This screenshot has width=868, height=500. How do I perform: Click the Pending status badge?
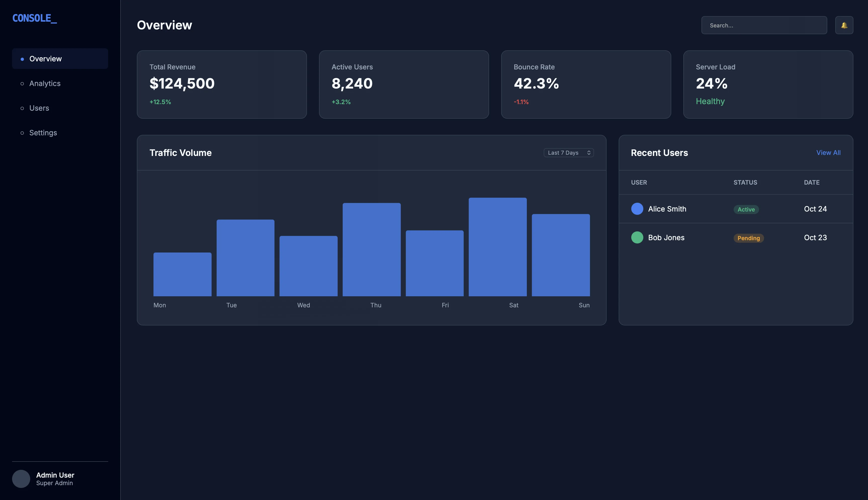(748, 238)
